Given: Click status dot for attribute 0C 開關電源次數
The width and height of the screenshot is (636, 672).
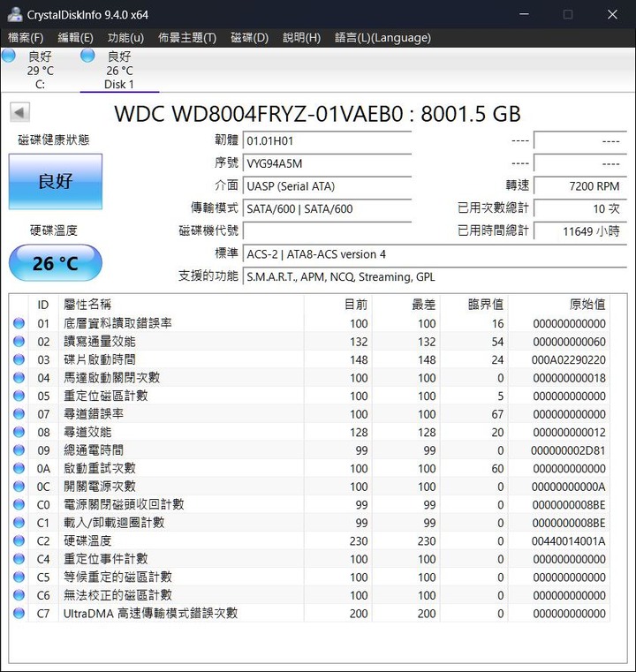Looking at the screenshot, I should [19, 486].
